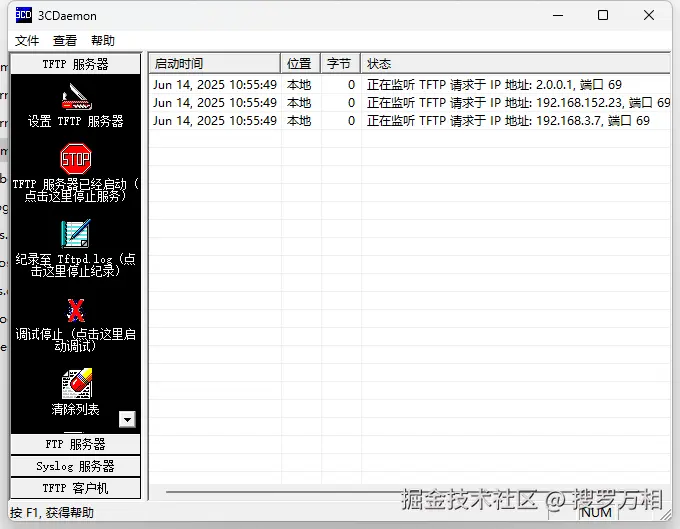This screenshot has width=680, height=529.
Task: Click the 设置 TFTP 服务器 label
Action: coord(75,121)
